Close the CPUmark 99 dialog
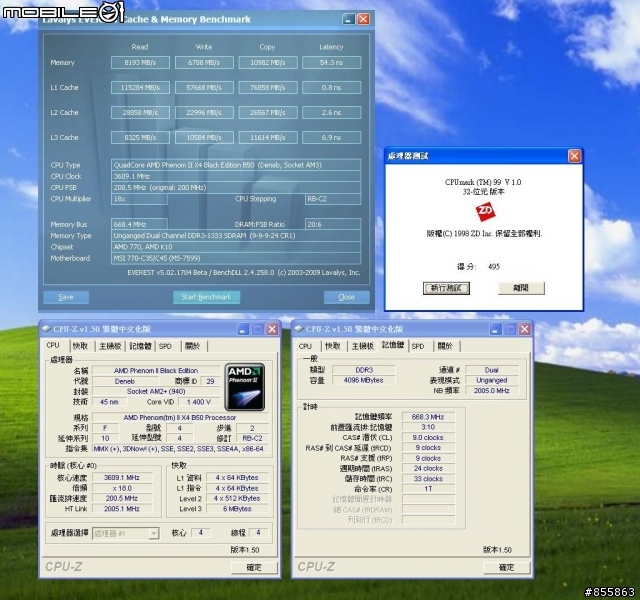 pyautogui.click(x=574, y=156)
